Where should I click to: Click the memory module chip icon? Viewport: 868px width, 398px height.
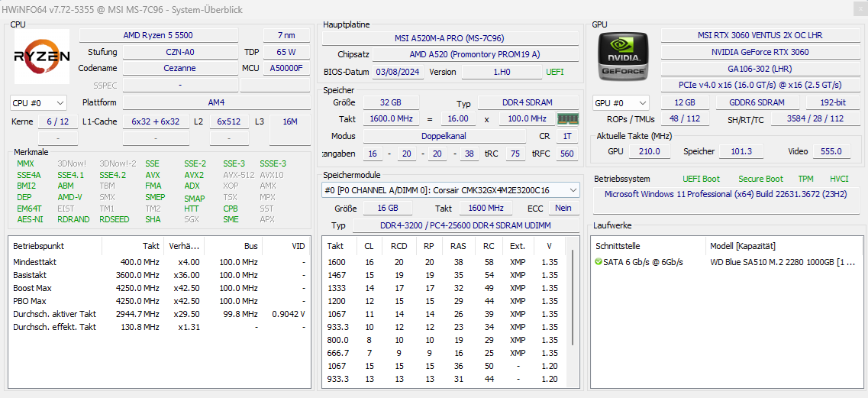567,118
